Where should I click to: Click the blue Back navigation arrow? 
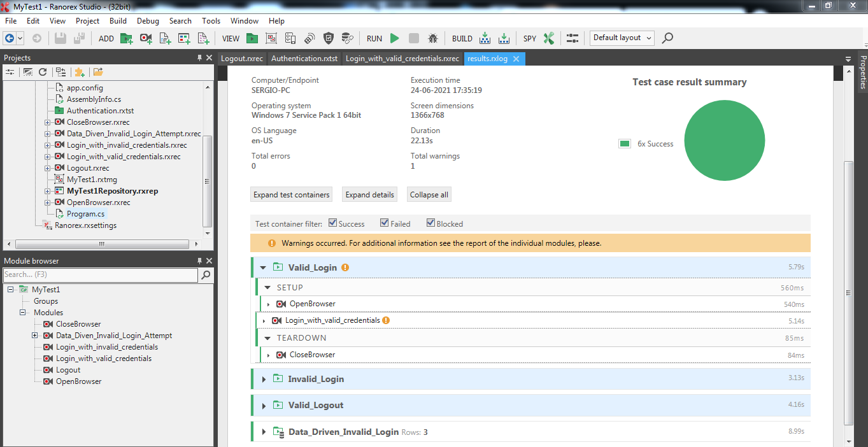pyautogui.click(x=10, y=38)
